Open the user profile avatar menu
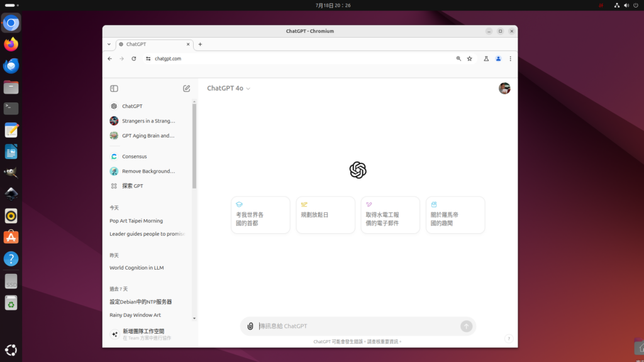The image size is (644, 362). click(504, 88)
